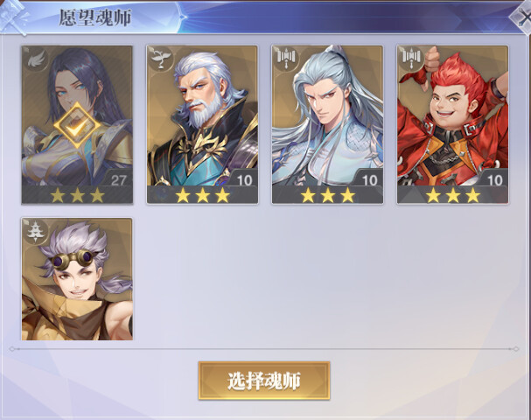Click the hammer emblem in the title corner
This screenshot has height=420, width=531.
(x=14, y=17)
